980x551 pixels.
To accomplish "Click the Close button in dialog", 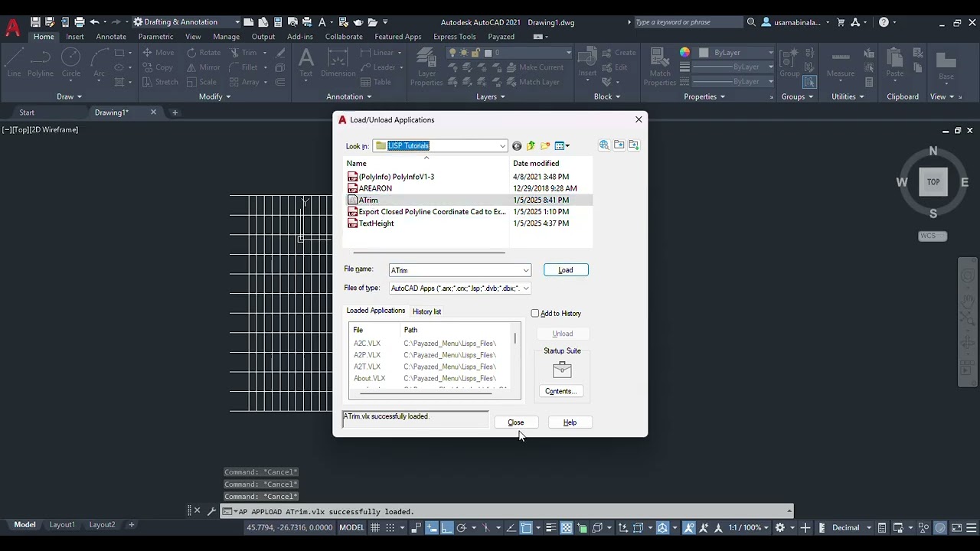I will pos(516,422).
